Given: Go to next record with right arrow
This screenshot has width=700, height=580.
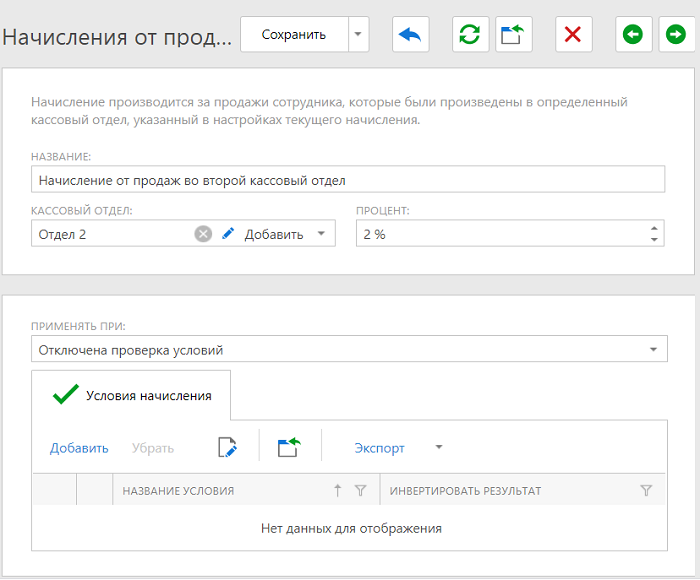Looking at the screenshot, I should pyautogui.click(x=676, y=34).
